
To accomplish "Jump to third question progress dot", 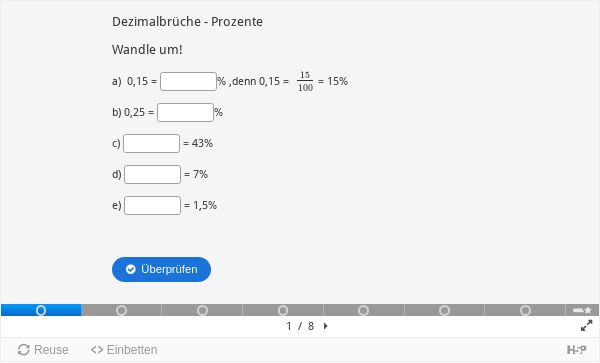I will tap(202, 310).
